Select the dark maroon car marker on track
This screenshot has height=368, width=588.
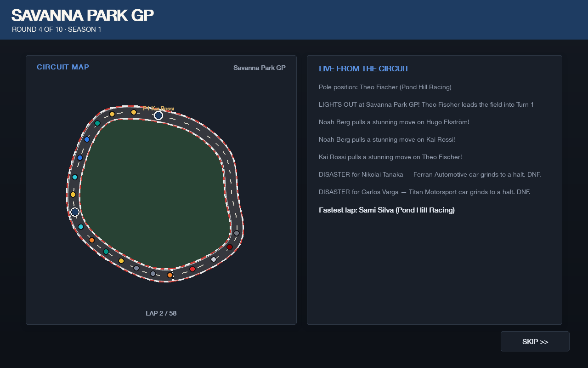pos(230,247)
